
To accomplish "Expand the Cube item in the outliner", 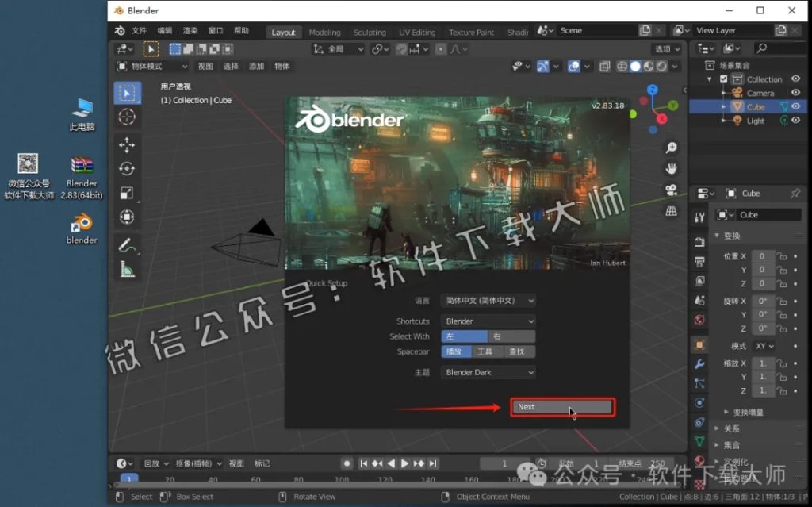I will coord(723,106).
